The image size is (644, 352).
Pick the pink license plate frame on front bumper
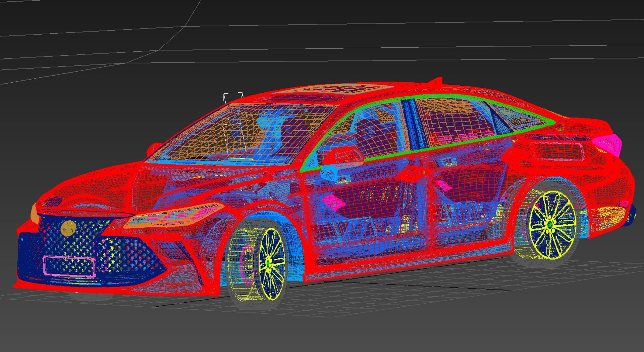tap(69, 266)
